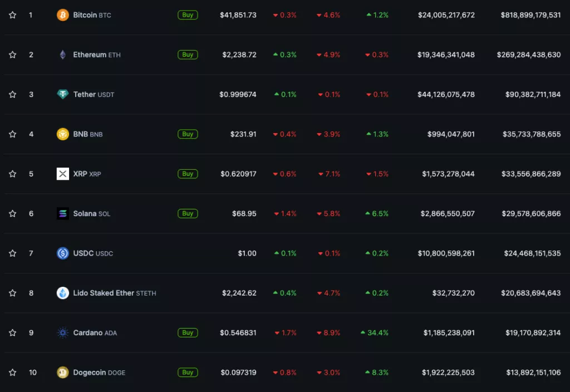Click the Lido Staked Ether logo icon
Image resolution: width=570 pixels, height=392 pixels.
(63, 293)
